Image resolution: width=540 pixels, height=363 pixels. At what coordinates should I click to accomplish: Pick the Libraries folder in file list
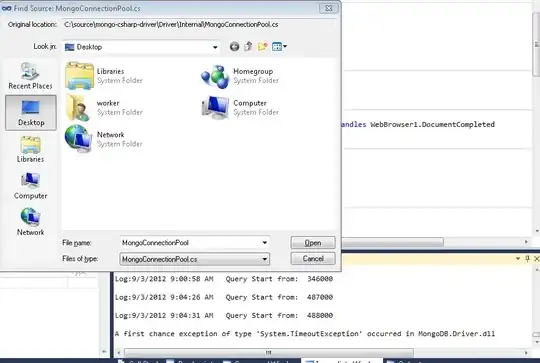104,76
